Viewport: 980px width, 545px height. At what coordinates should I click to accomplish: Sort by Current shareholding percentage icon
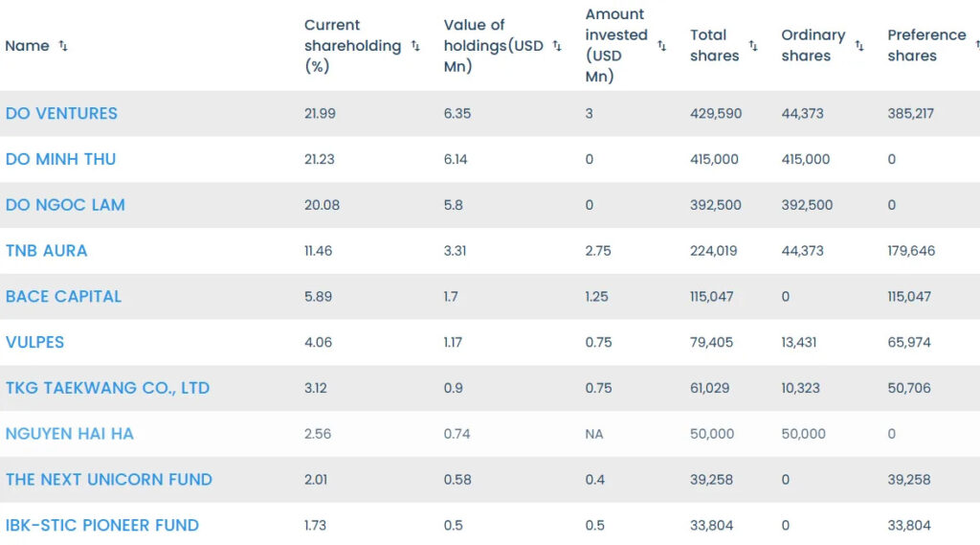[x=415, y=46]
